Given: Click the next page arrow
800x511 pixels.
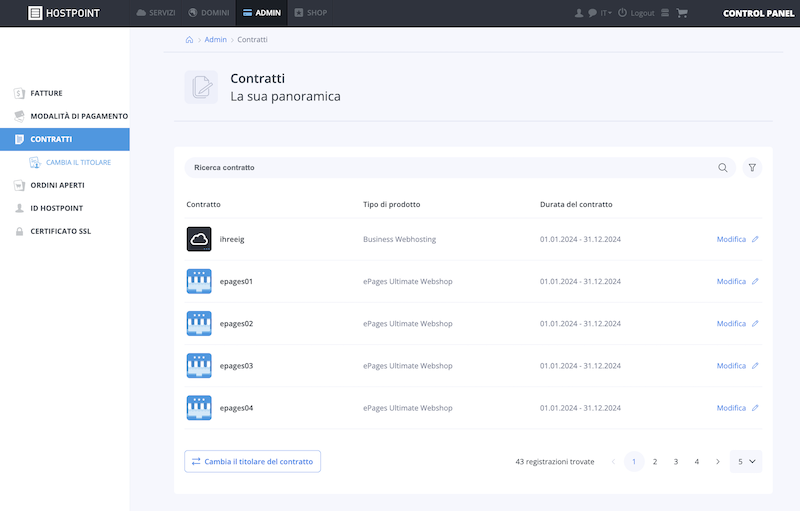Looking at the screenshot, I should [718, 462].
